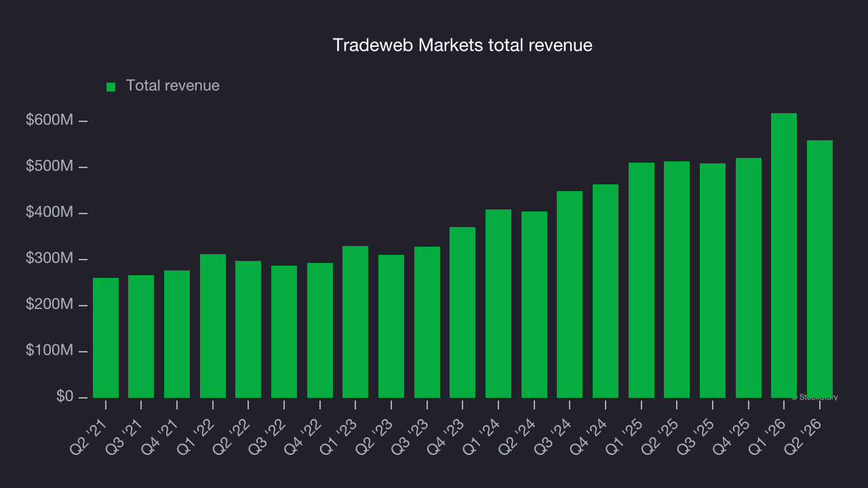Click the Total revenue legend label
The image size is (868, 488).
[173, 85]
